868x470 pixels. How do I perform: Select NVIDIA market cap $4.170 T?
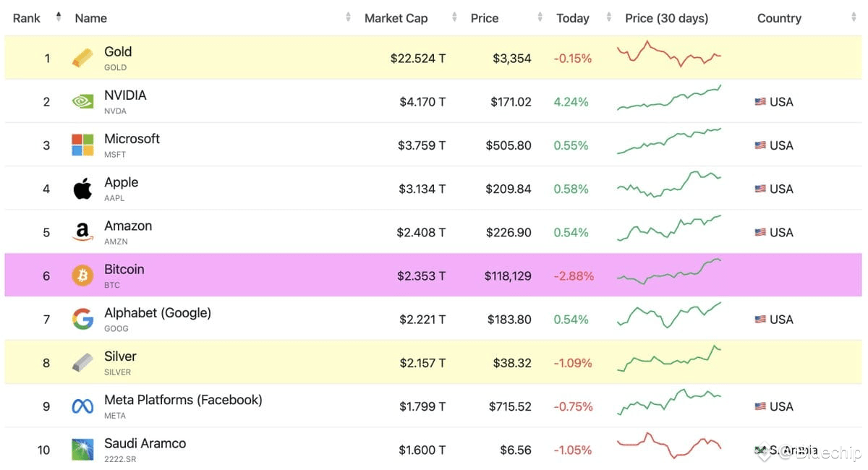click(x=422, y=102)
